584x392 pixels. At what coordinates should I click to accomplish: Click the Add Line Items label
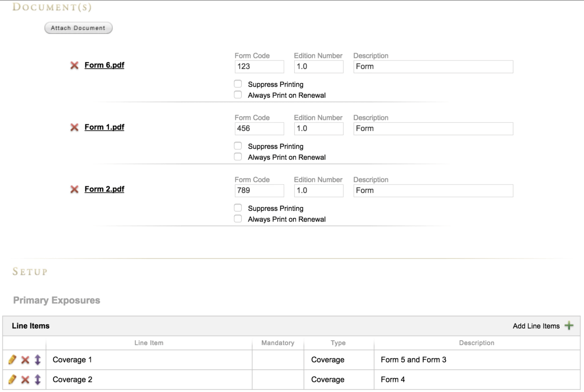(536, 326)
